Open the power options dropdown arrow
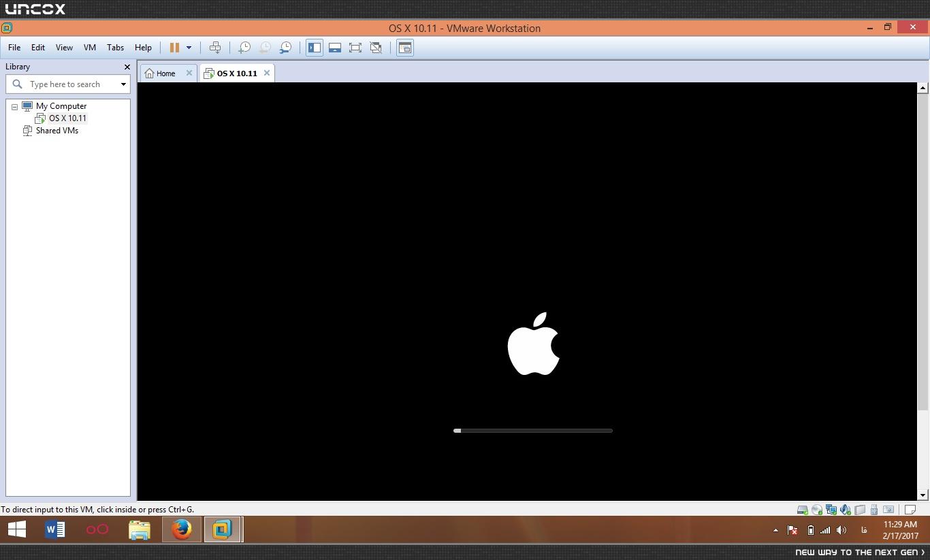Screen dimensions: 930x560 [189, 48]
